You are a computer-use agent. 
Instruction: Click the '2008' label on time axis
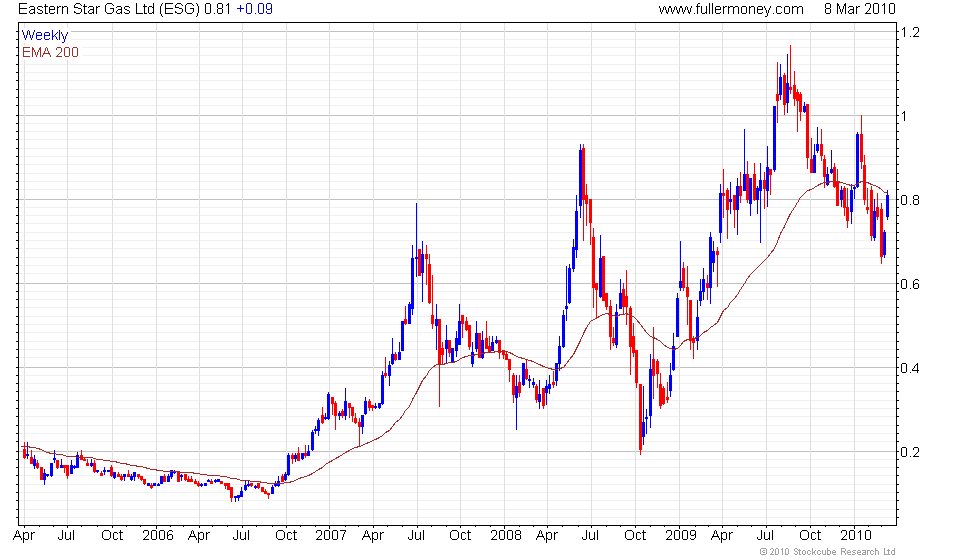506,535
